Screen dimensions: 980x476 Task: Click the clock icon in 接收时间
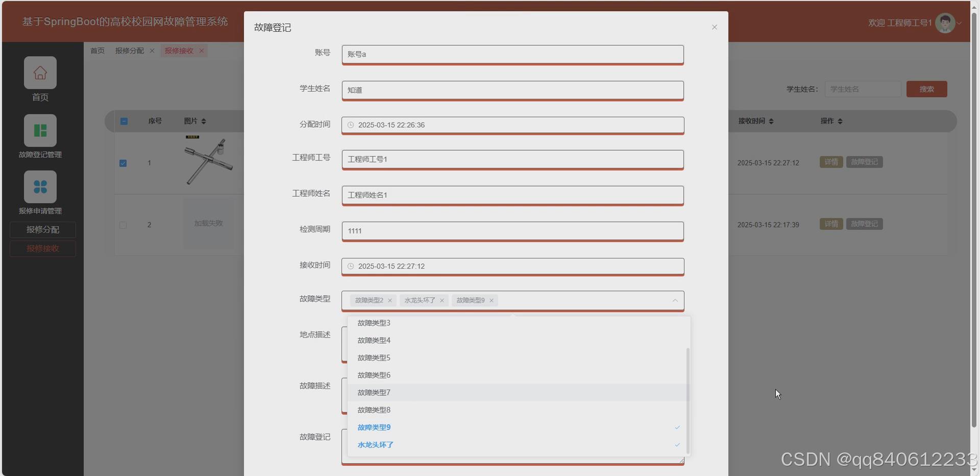(x=351, y=266)
